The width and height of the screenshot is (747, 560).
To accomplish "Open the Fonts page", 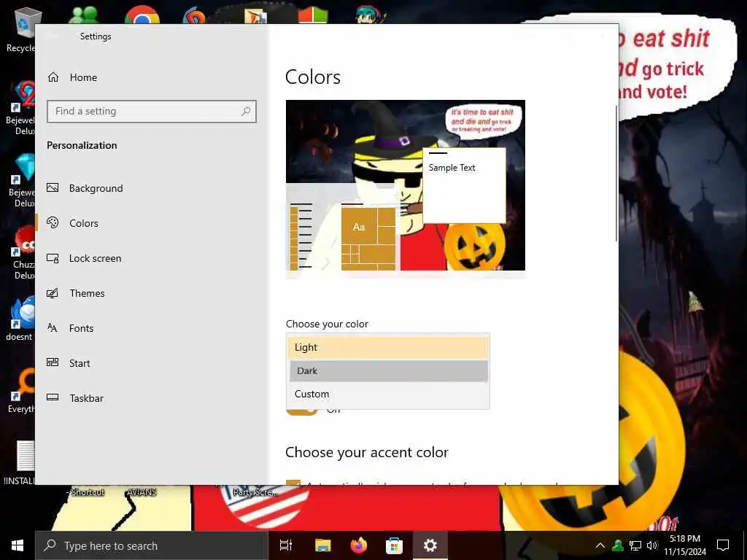I will pos(81,328).
